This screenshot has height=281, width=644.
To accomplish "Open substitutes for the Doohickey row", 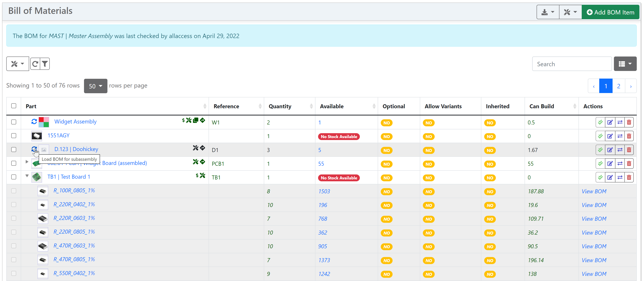I will (620, 150).
